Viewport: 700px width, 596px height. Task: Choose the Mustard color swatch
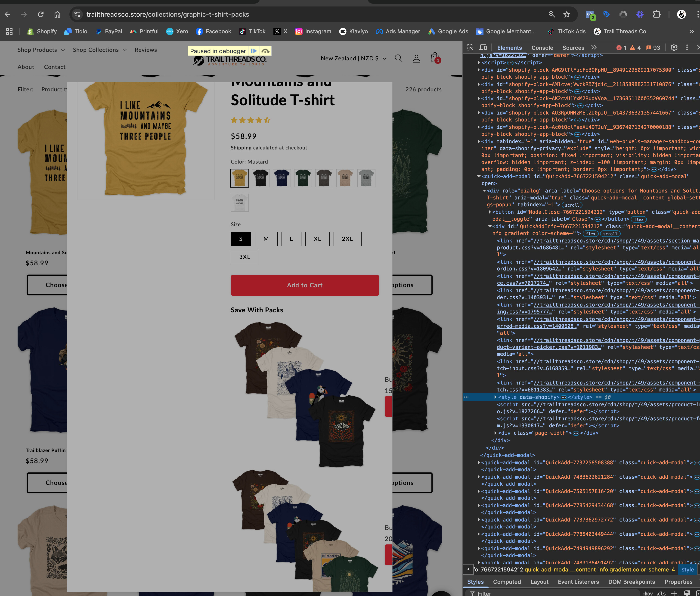[239, 178]
